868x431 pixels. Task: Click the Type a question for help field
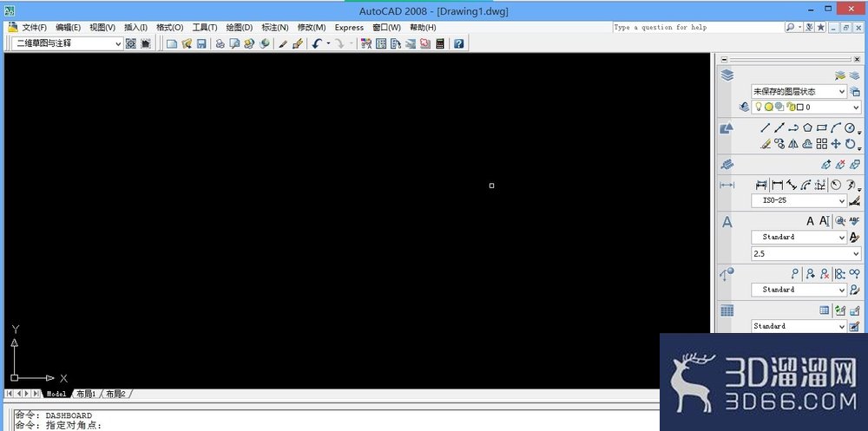pyautogui.click(x=698, y=27)
